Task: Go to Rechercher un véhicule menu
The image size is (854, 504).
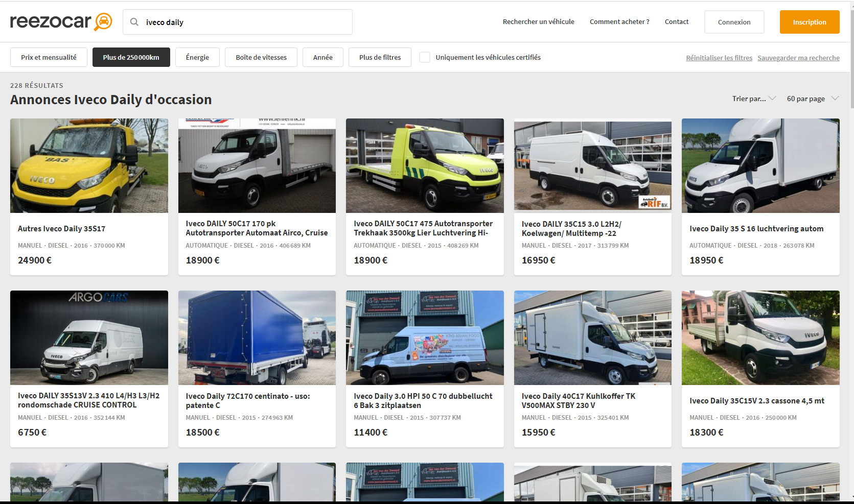Action: click(x=538, y=21)
